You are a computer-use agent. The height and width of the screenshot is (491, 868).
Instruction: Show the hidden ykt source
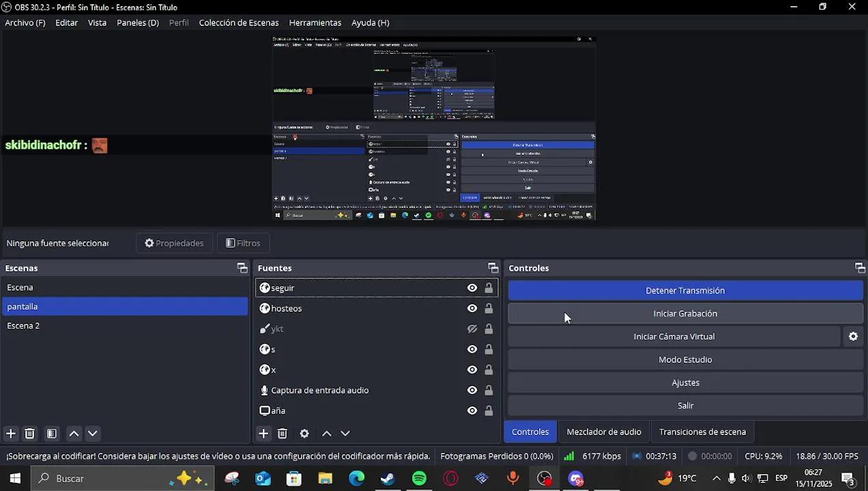click(x=472, y=329)
